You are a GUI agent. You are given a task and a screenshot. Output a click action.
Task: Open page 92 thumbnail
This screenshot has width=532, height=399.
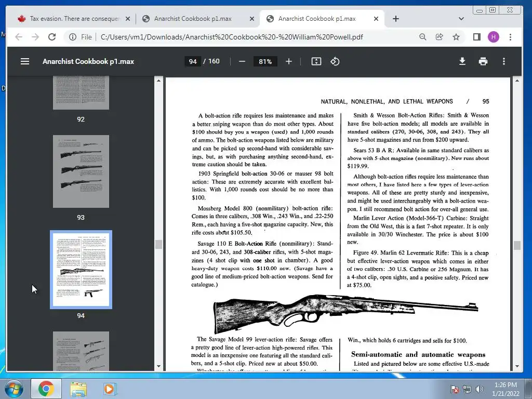click(x=81, y=93)
